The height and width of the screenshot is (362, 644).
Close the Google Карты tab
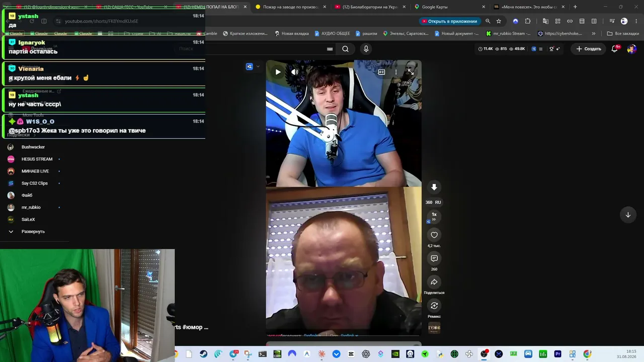click(x=484, y=7)
